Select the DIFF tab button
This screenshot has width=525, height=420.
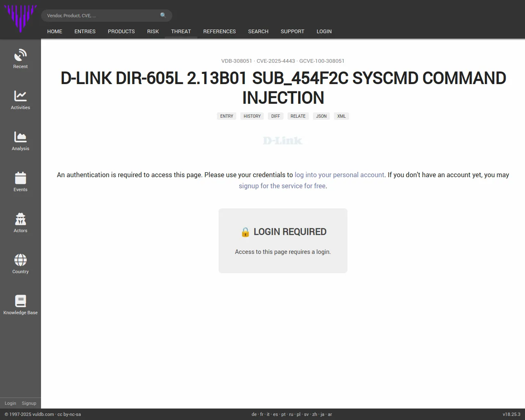coord(276,116)
